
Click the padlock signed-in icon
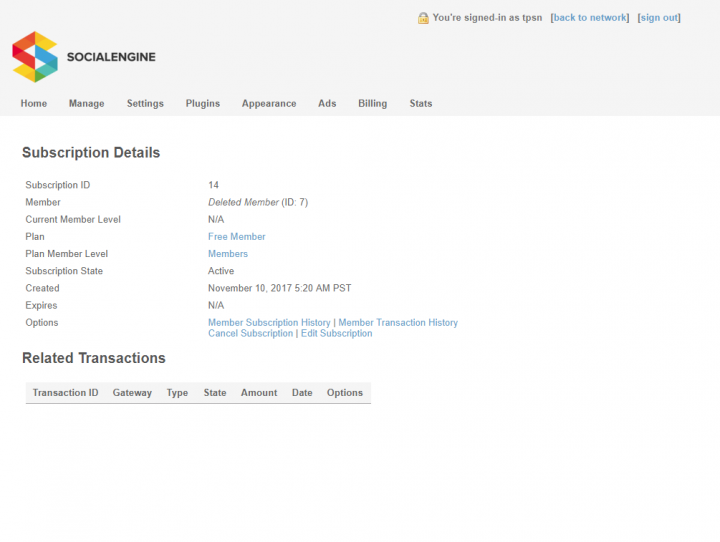[x=423, y=18]
